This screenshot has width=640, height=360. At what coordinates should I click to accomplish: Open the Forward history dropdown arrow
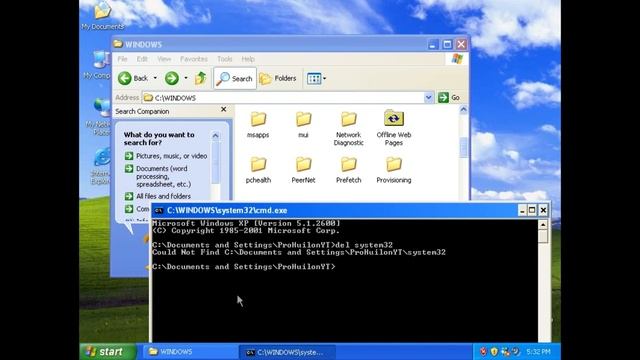(x=186, y=78)
